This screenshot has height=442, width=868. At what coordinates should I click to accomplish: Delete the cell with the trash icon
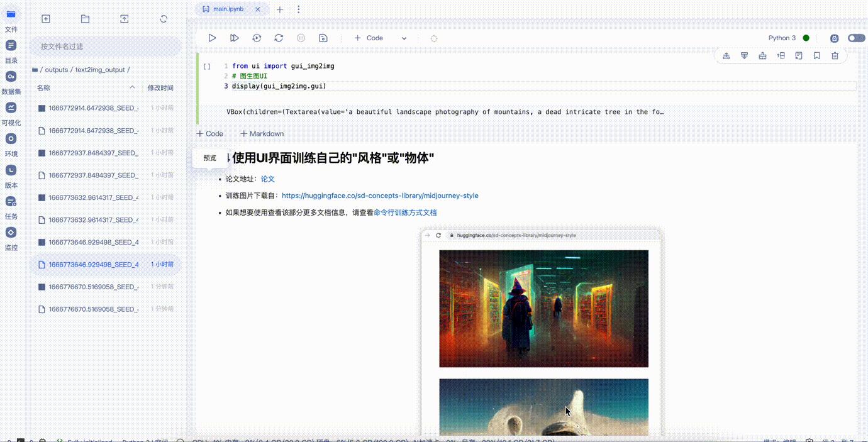pos(835,55)
